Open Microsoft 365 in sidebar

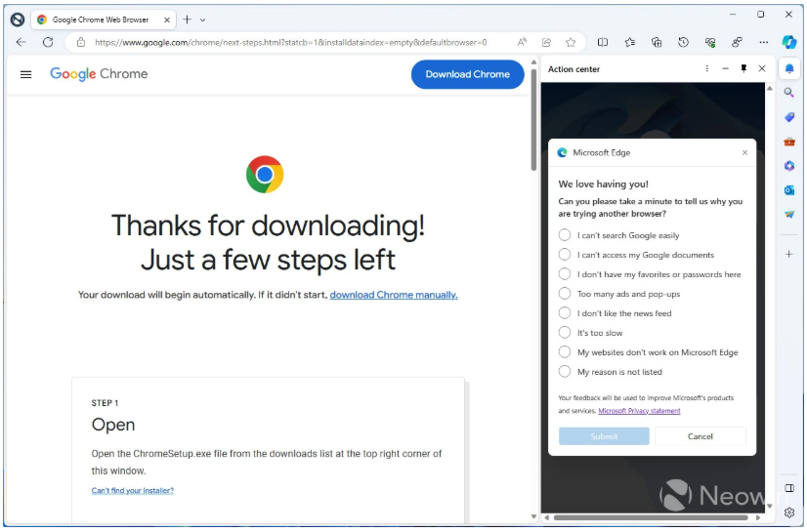(x=789, y=166)
